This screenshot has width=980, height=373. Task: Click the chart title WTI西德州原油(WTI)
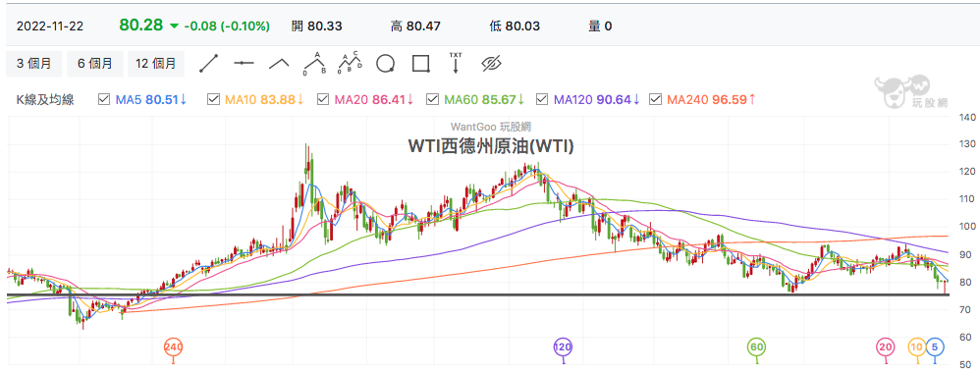491,145
